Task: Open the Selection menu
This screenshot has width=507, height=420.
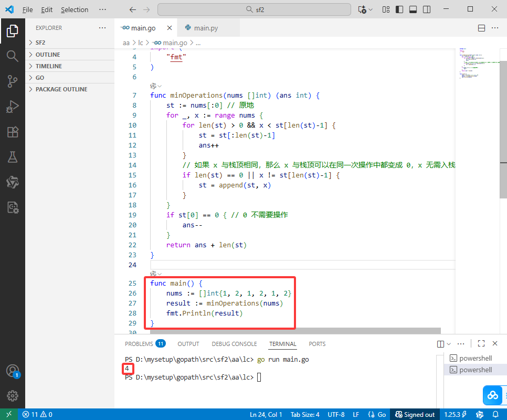Action: 75,9
